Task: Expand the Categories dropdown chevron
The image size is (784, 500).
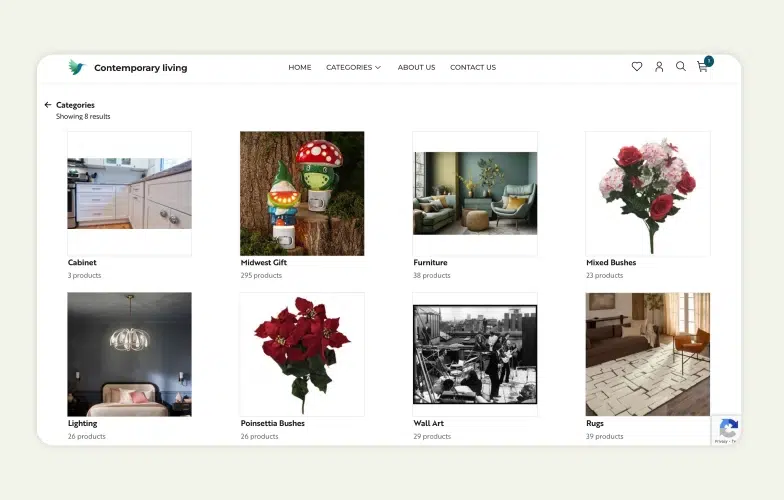Action: [x=378, y=68]
